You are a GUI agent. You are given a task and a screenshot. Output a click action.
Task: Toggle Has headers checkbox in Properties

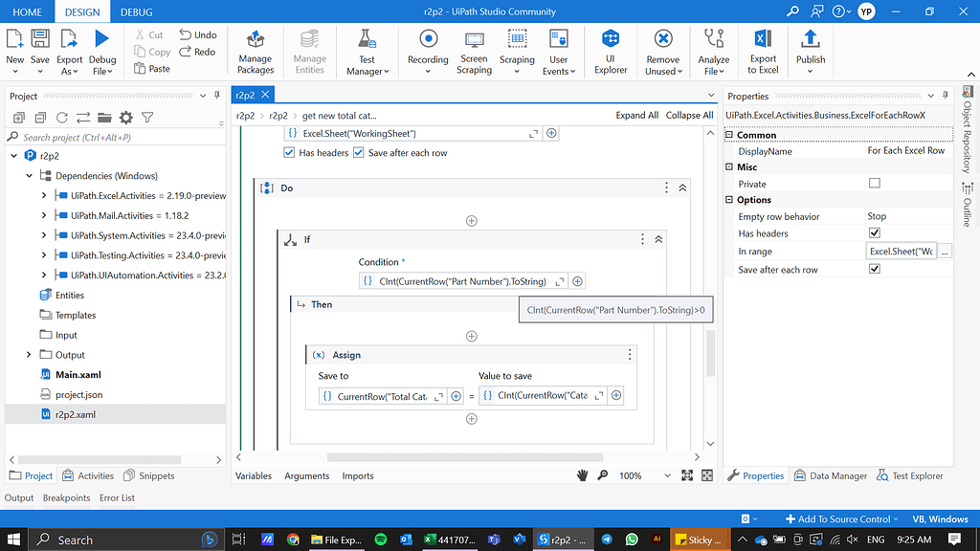point(875,233)
